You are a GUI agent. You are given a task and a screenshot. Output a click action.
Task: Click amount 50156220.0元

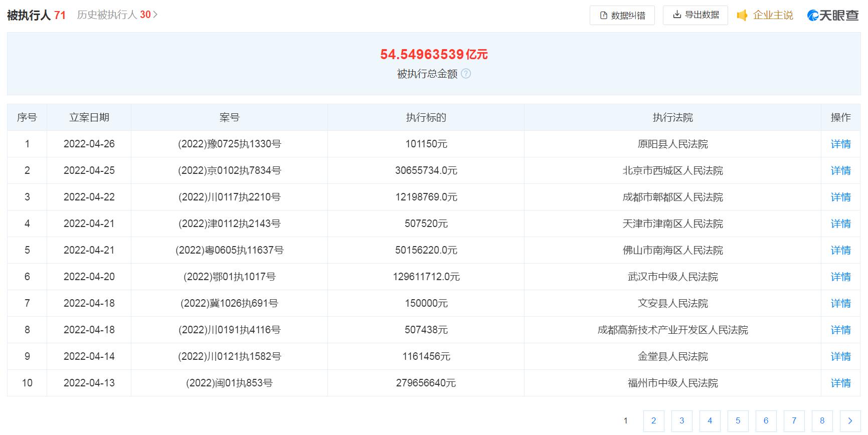point(426,250)
